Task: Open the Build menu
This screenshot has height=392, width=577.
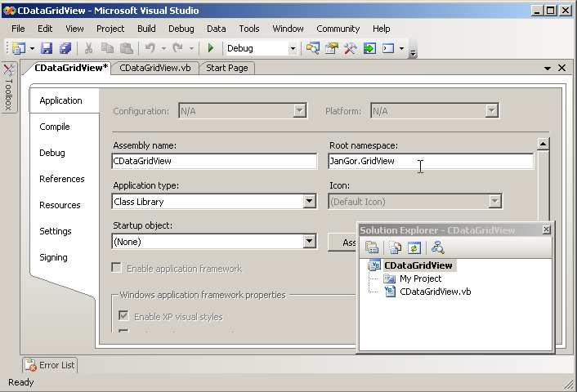Action: pos(146,29)
